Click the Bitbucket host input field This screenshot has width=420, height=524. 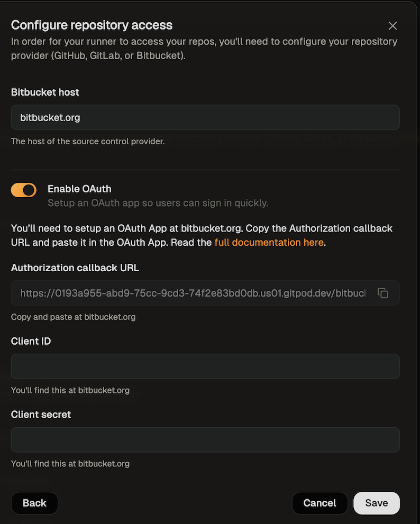coord(205,117)
